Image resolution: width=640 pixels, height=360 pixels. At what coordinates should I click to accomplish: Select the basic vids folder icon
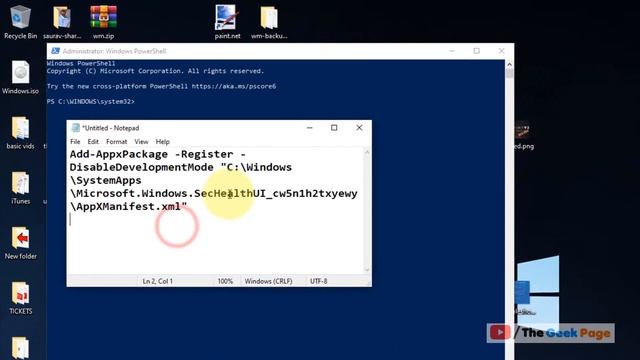point(20,133)
